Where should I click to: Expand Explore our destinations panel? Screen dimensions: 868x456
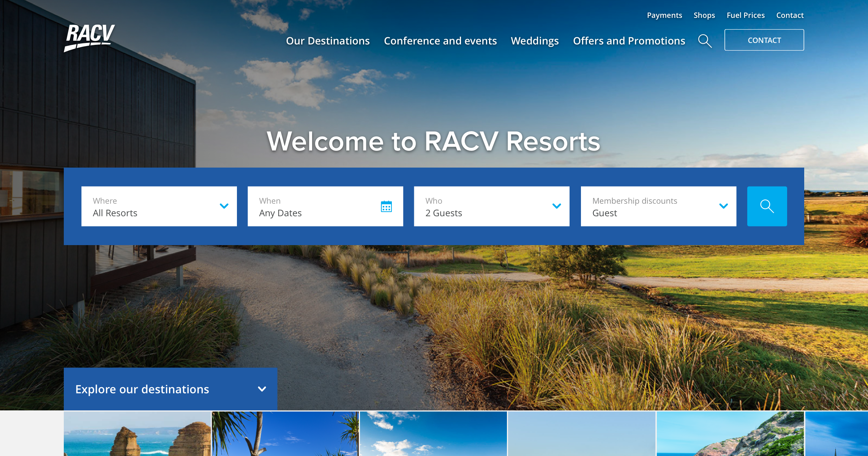click(x=170, y=389)
